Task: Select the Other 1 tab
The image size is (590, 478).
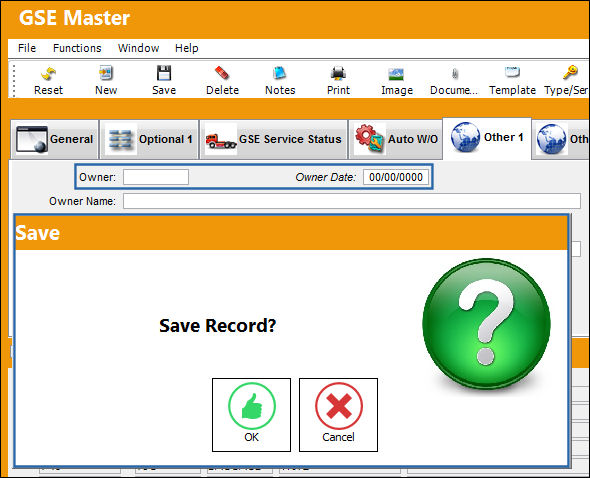Action: (487, 139)
